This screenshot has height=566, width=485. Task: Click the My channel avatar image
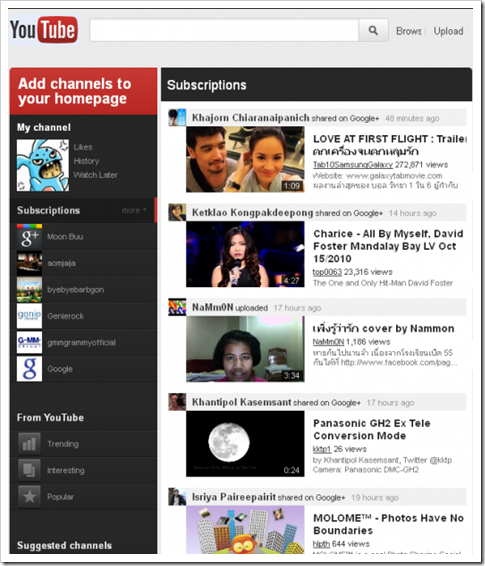click(43, 165)
